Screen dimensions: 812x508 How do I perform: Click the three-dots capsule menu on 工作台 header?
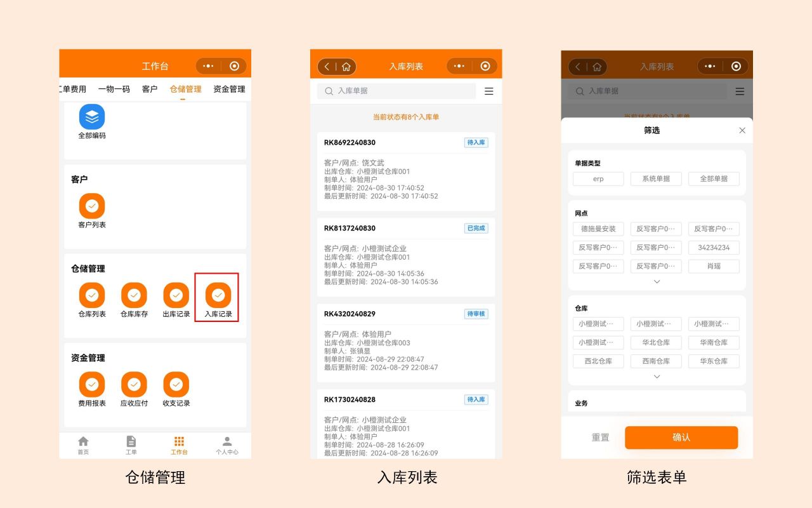pyautogui.click(x=208, y=66)
